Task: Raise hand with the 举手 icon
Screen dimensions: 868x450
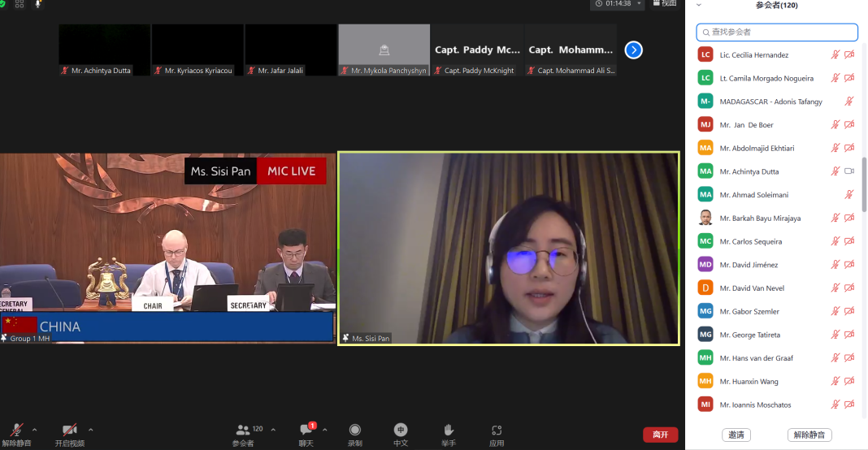Action: pyautogui.click(x=449, y=431)
